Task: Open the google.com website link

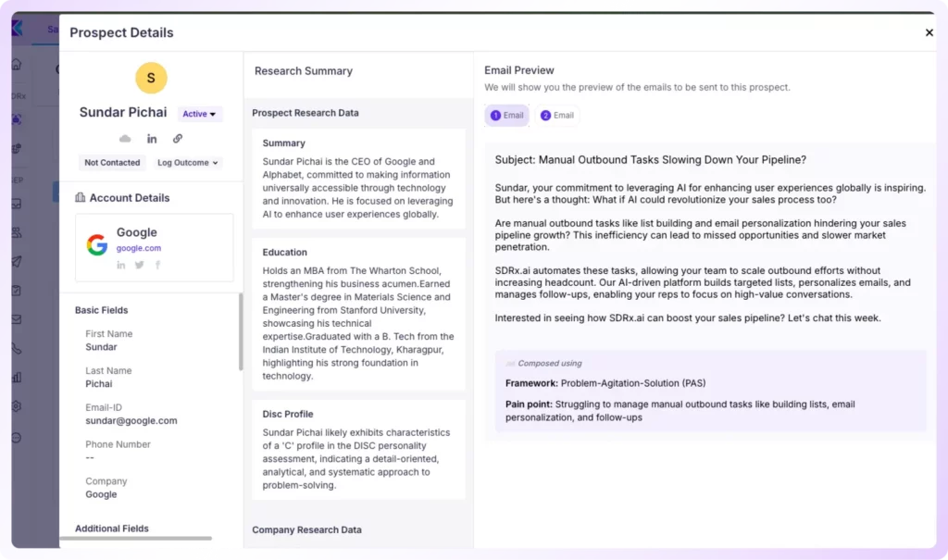Action: (139, 248)
